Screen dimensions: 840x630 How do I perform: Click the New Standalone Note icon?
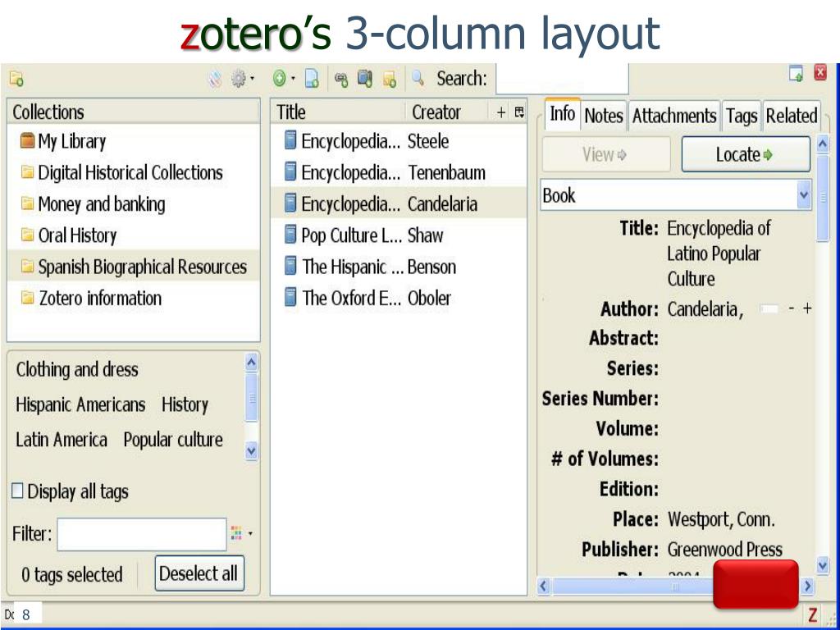pos(390,80)
